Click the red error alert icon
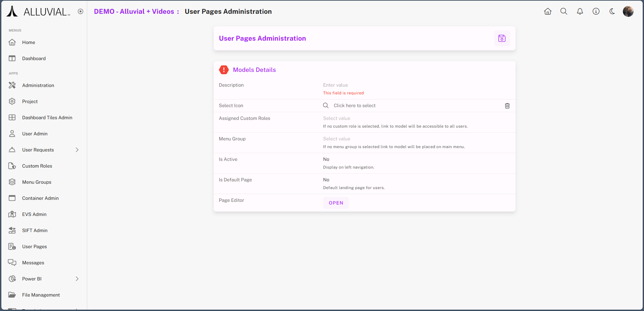This screenshot has width=644, height=311. (x=224, y=70)
